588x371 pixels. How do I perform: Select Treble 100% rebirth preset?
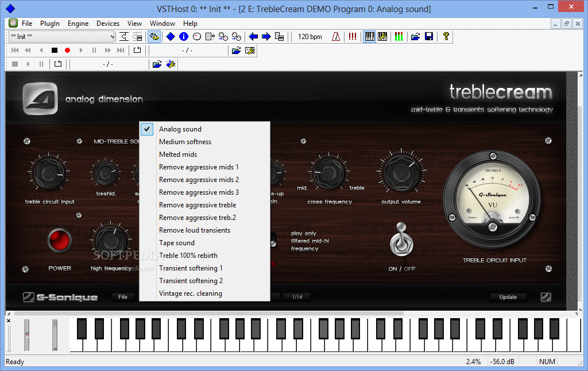point(205,256)
